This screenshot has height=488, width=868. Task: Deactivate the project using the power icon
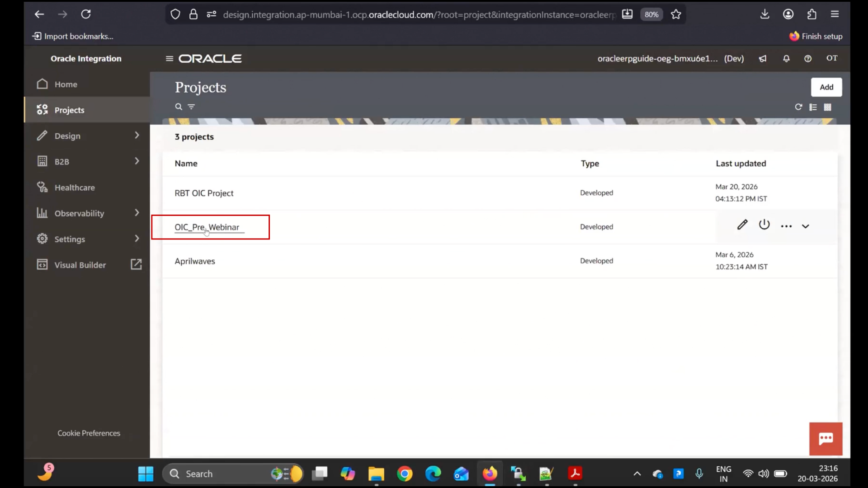[764, 225]
